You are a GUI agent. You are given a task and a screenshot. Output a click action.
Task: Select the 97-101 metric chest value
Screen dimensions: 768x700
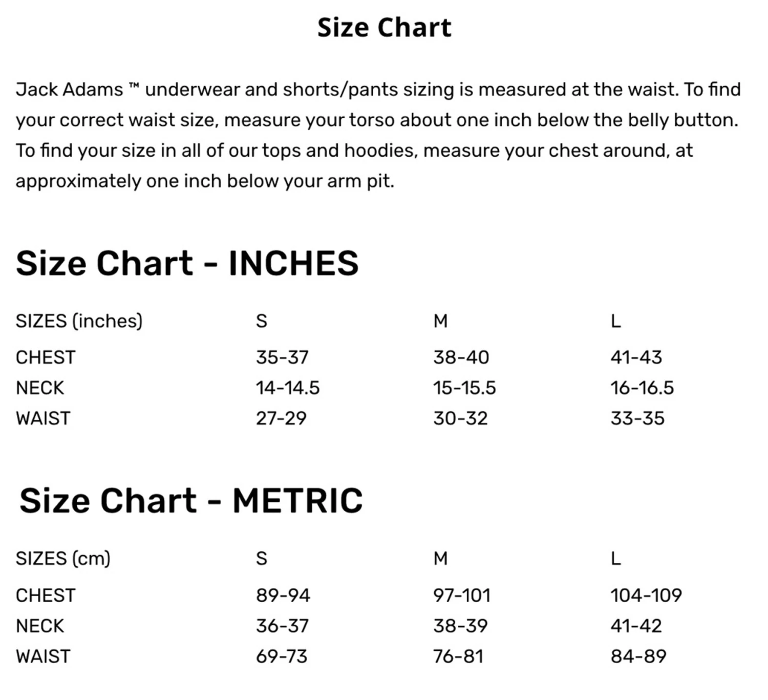(x=462, y=596)
